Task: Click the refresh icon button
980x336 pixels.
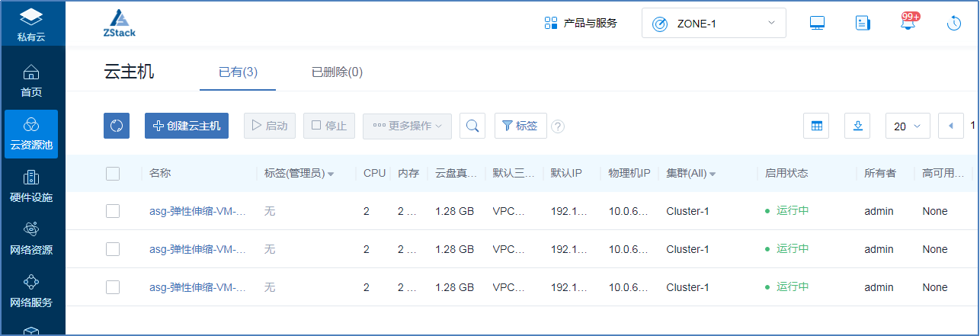Action: 117,126
